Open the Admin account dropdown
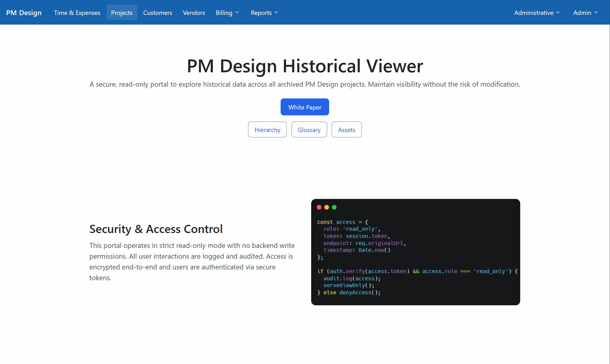This screenshot has width=610, height=364. (596, 12)
